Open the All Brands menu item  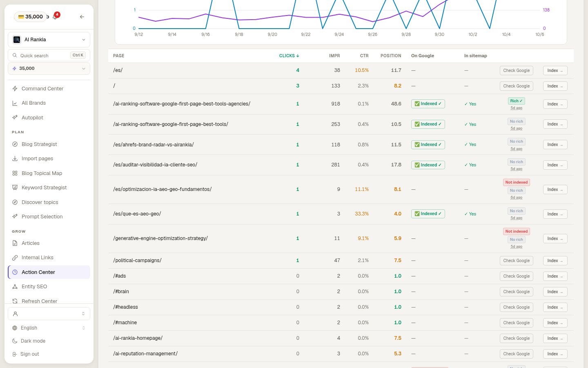click(x=49, y=103)
